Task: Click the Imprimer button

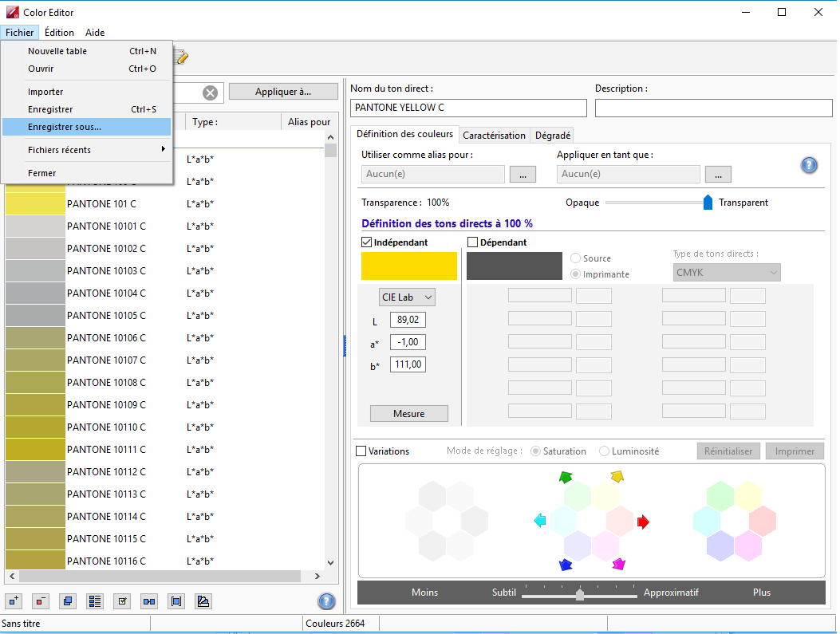Action: [x=795, y=451]
